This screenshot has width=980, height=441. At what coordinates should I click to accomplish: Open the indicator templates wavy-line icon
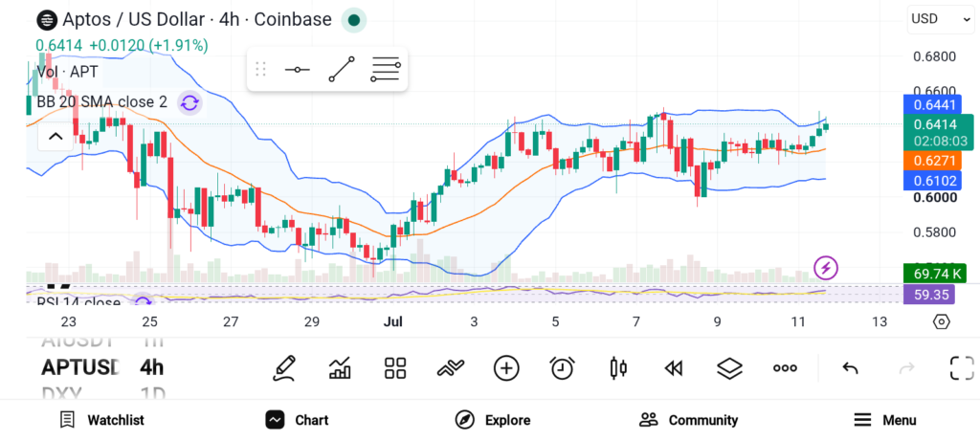(451, 368)
